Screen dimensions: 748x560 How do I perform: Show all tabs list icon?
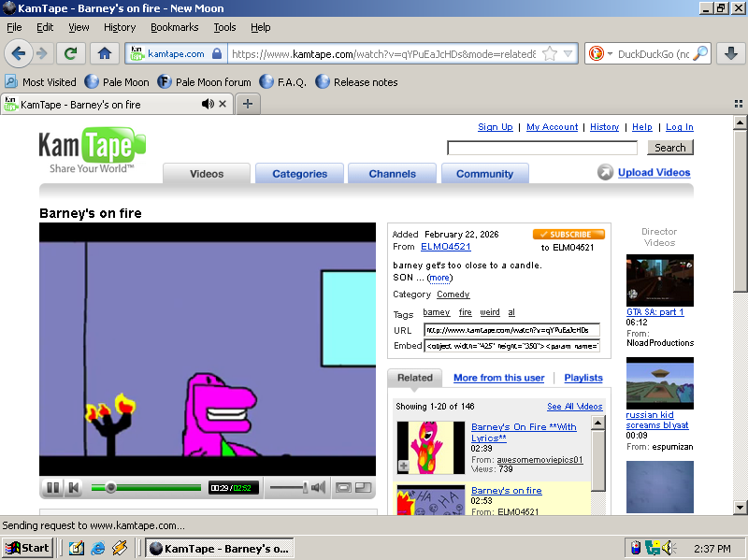tap(739, 104)
